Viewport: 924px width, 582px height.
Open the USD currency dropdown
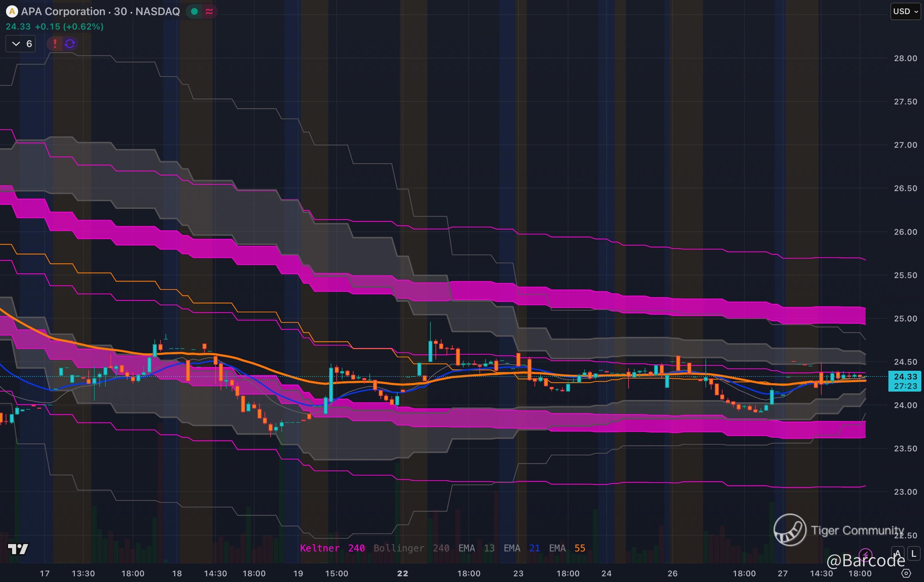pyautogui.click(x=905, y=11)
